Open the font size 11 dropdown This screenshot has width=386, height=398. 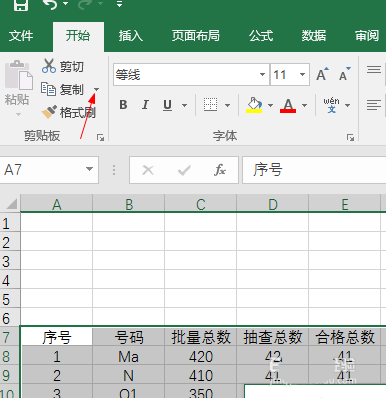point(302,74)
